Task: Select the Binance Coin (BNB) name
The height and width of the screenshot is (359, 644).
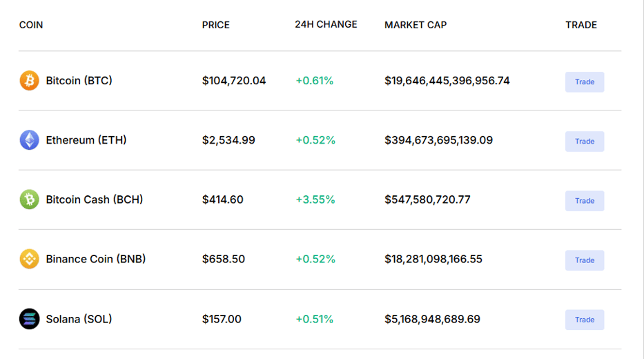Action: [96, 259]
